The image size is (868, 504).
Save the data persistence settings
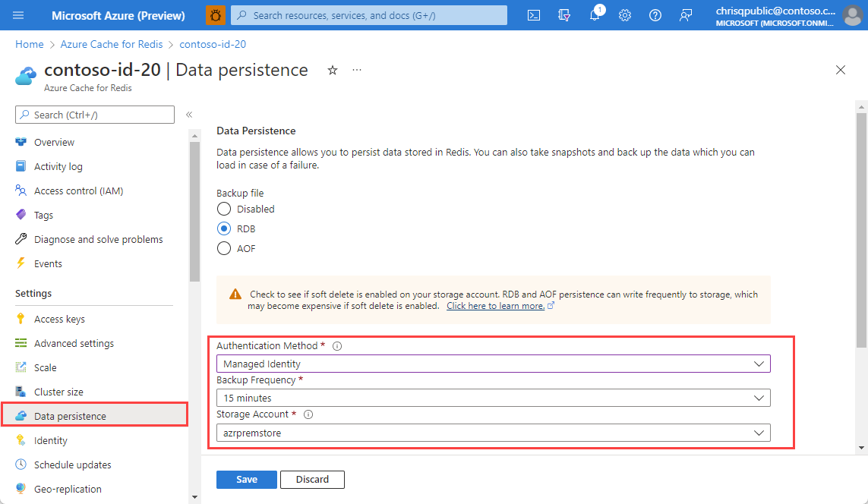click(247, 480)
